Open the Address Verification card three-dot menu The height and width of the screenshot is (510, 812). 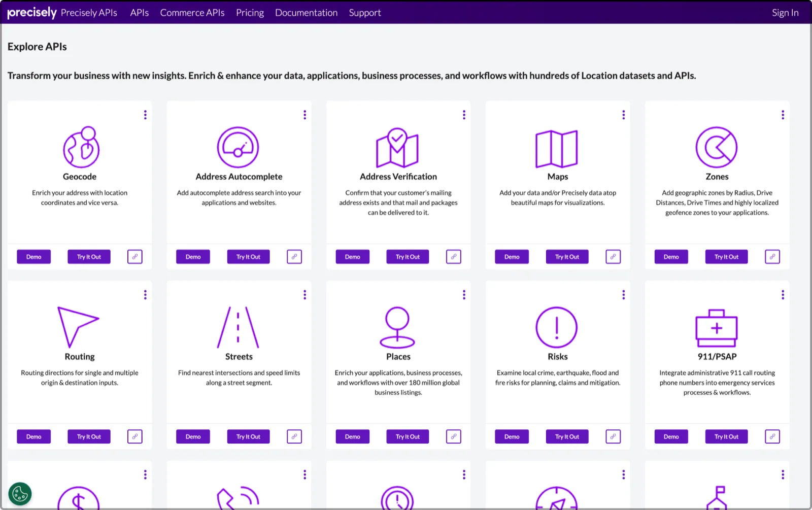(x=464, y=115)
